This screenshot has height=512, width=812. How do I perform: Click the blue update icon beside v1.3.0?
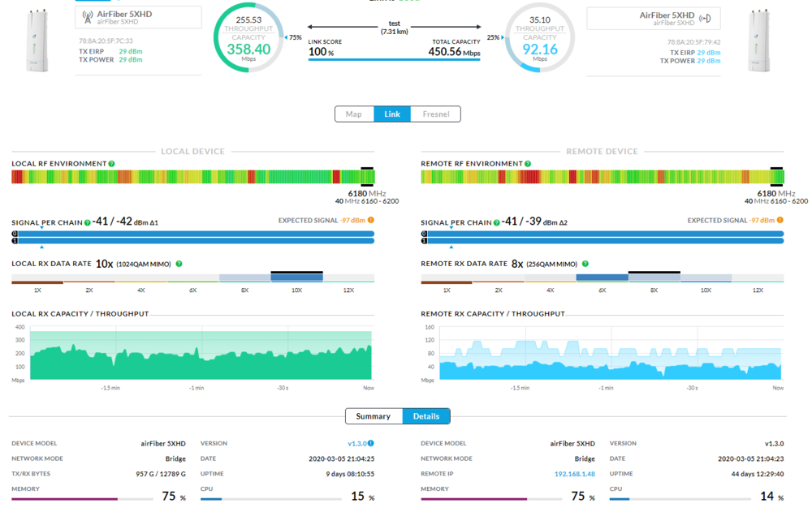pyautogui.click(x=371, y=444)
